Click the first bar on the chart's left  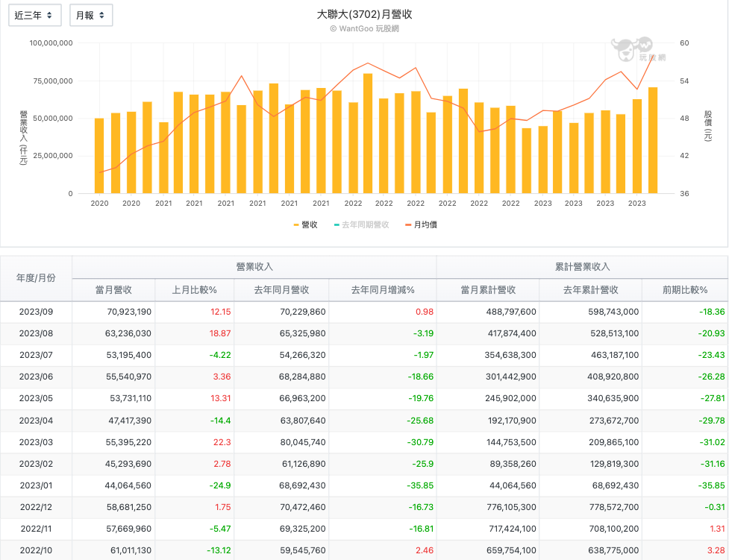pyautogui.click(x=99, y=157)
